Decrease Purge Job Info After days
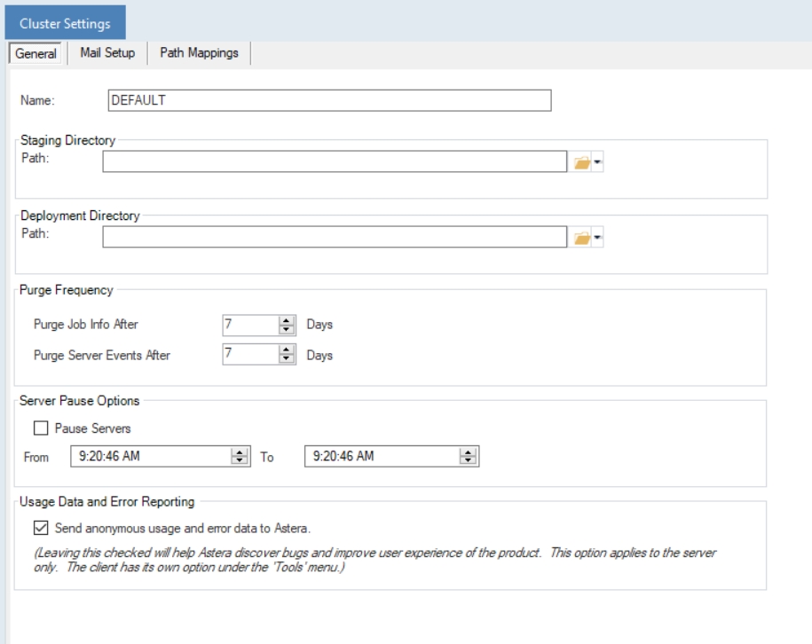Image resolution: width=812 pixels, height=644 pixels. [x=287, y=329]
